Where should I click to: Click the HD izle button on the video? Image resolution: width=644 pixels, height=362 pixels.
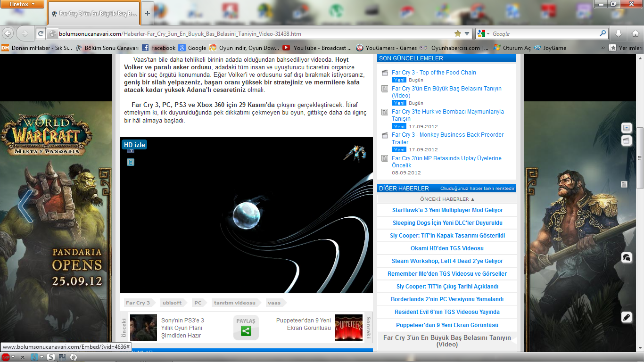coord(134,145)
